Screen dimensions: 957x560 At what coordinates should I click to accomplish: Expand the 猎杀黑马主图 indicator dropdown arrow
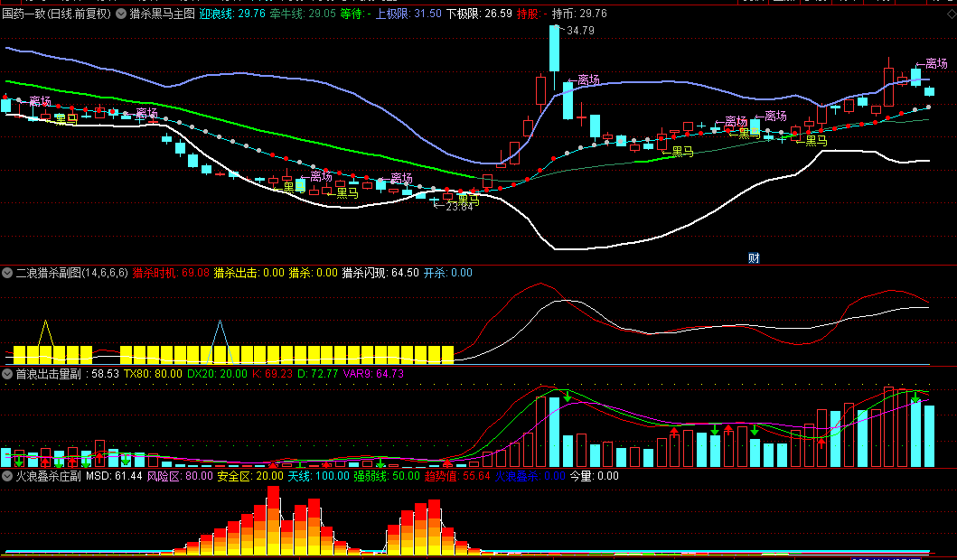pos(121,14)
